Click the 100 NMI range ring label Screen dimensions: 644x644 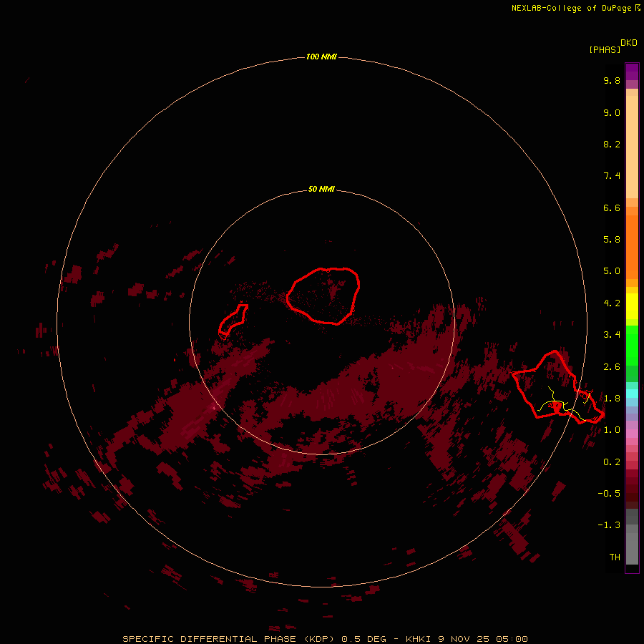(x=321, y=57)
